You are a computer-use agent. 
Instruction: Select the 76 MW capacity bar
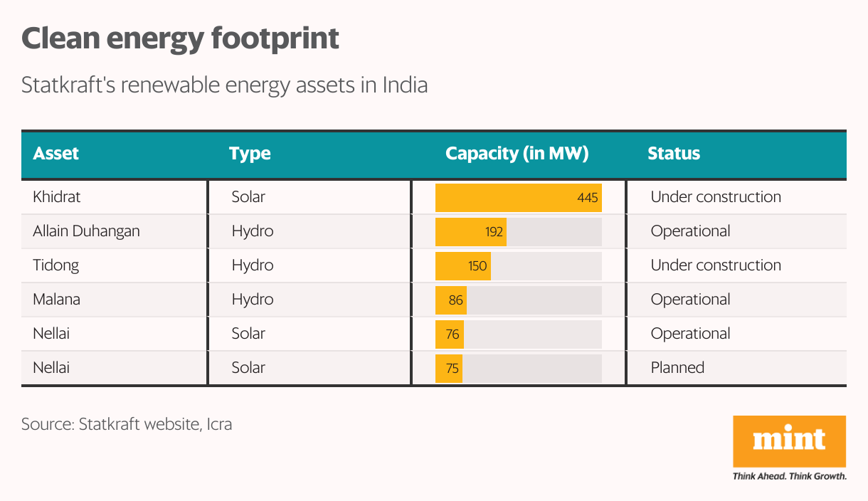(449, 334)
